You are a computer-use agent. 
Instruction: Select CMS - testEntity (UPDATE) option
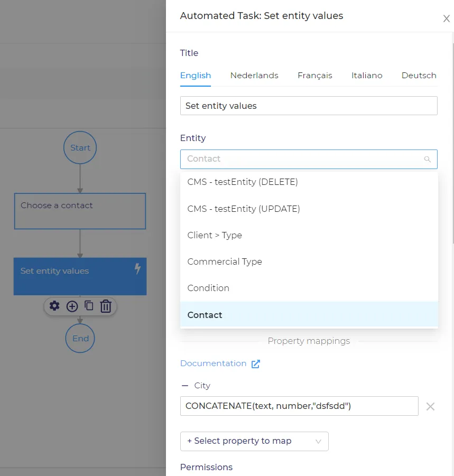[x=309, y=209]
